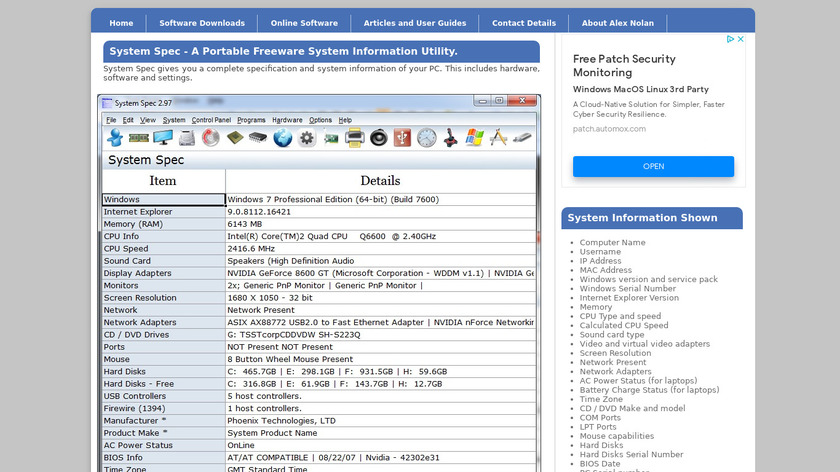Close the advertisement with the X
Viewport: 840px width, 472px height.
(x=741, y=39)
